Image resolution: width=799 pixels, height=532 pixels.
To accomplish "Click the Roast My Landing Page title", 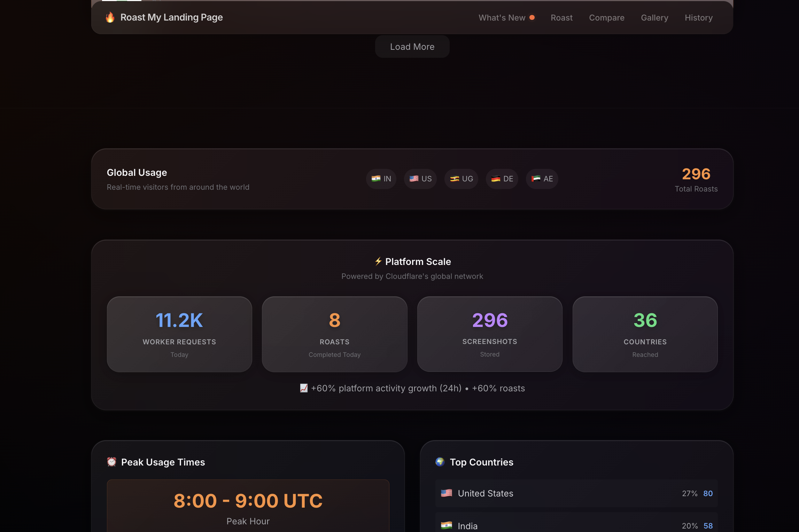I will click(171, 17).
